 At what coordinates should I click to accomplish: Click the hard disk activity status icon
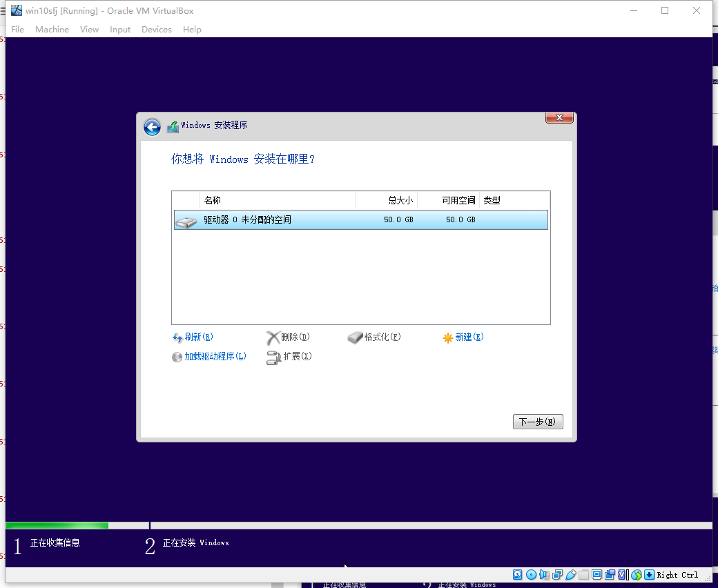[517, 575]
